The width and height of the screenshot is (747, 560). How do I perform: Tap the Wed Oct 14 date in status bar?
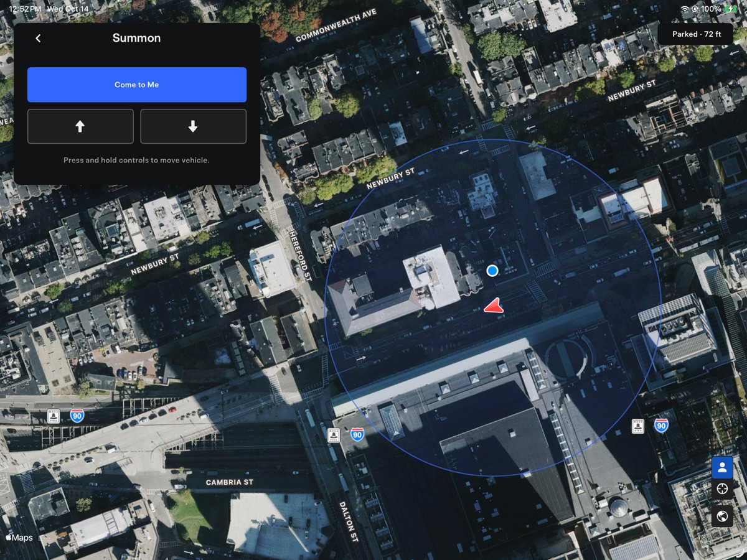click(68, 9)
